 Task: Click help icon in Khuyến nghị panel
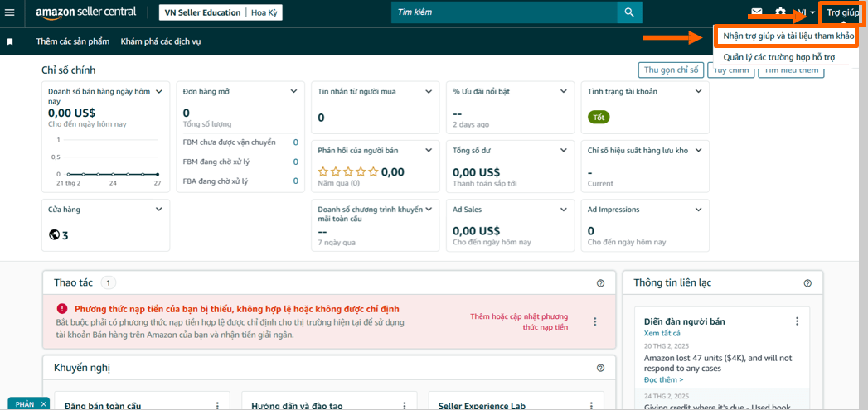[600, 368]
